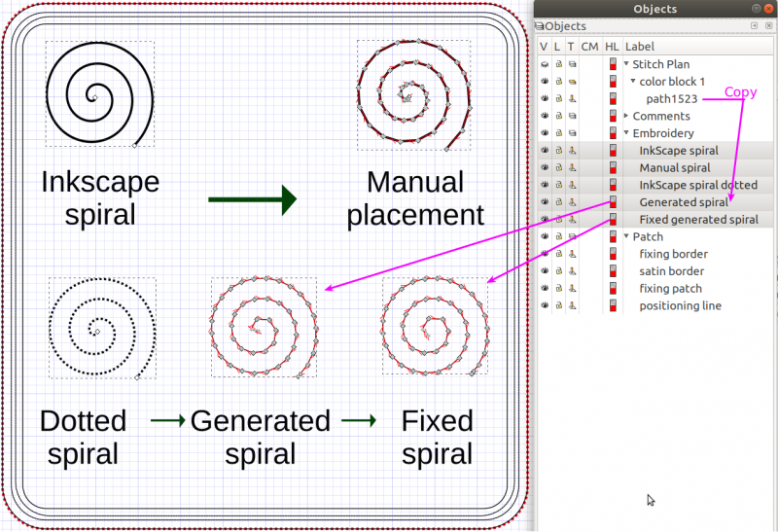
Task: Hide the Stitch Plan layer with eye icon
Action: click(545, 64)
